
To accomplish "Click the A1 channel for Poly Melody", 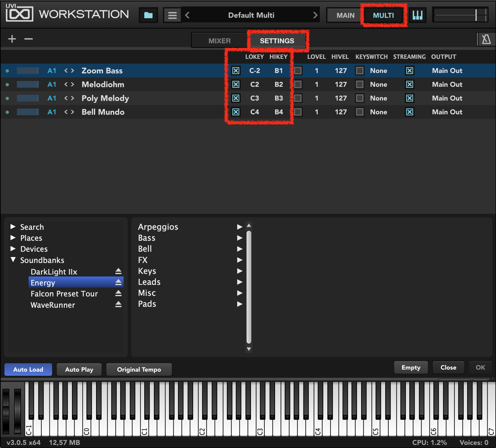I will point(52,98).
